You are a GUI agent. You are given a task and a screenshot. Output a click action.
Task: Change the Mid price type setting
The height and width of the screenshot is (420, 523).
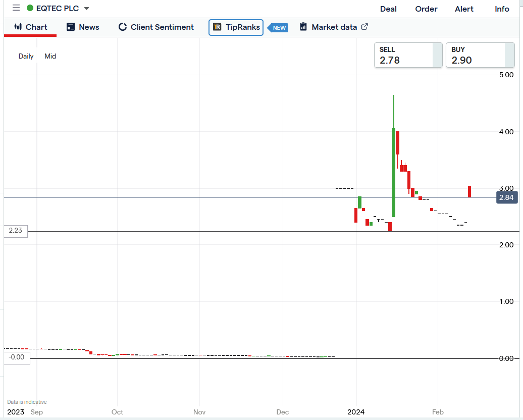pos(50,56)
